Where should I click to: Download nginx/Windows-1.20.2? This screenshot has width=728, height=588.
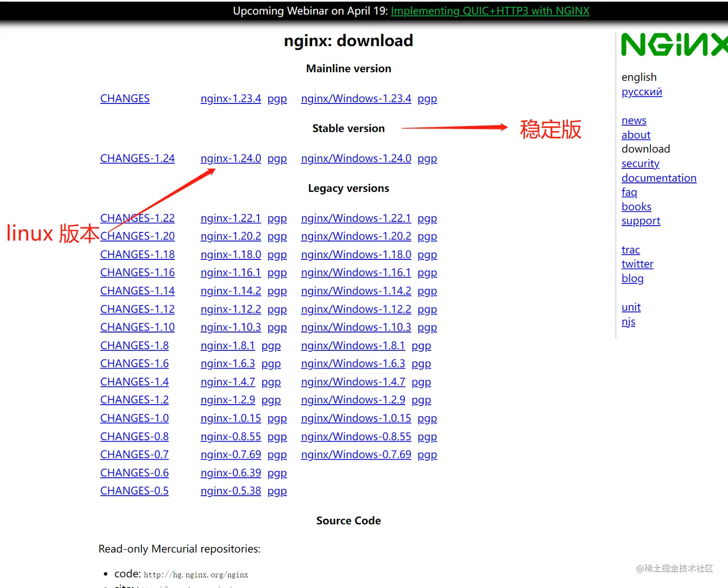click(356, 236)
